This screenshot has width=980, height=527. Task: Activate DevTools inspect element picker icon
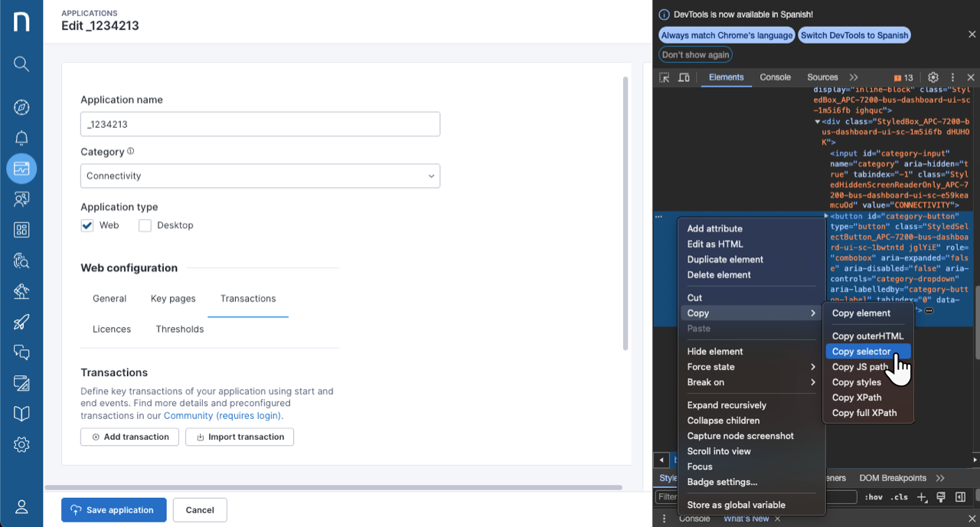pos(665,77)
